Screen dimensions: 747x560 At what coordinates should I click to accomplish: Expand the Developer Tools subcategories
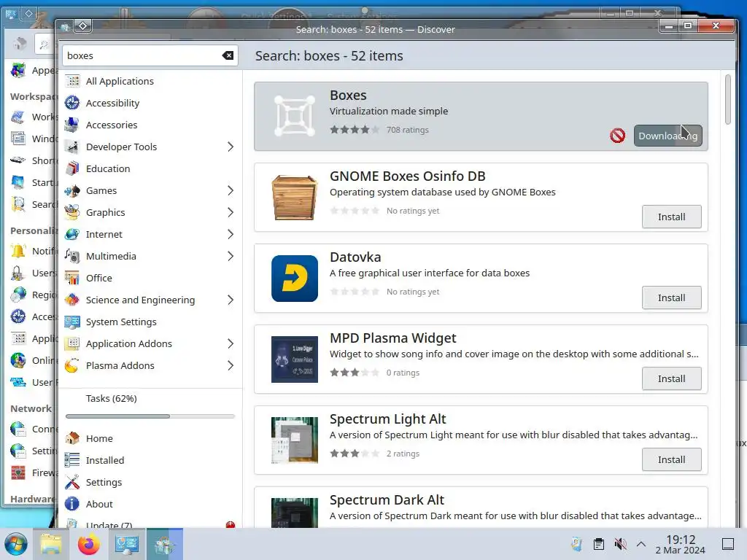[231, 147]
